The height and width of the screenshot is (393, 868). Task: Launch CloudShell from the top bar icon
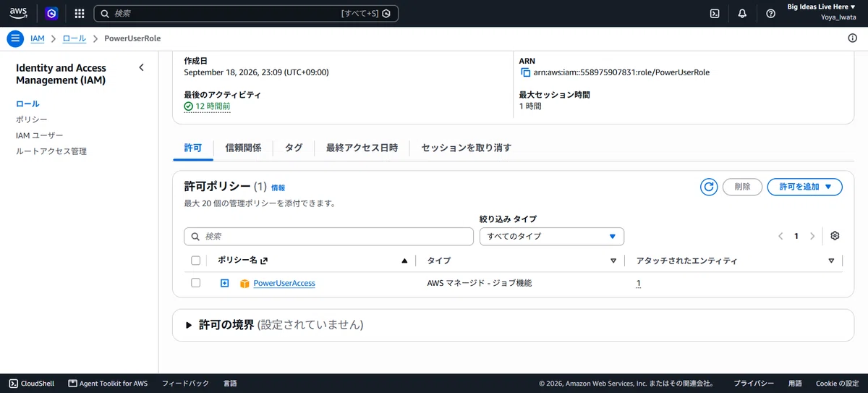point(715,13)
